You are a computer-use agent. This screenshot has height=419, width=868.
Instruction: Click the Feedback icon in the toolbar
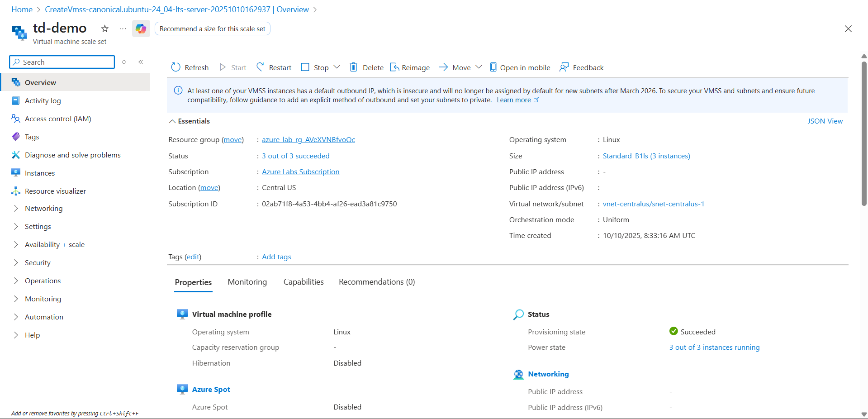click(x=564, y=67)
